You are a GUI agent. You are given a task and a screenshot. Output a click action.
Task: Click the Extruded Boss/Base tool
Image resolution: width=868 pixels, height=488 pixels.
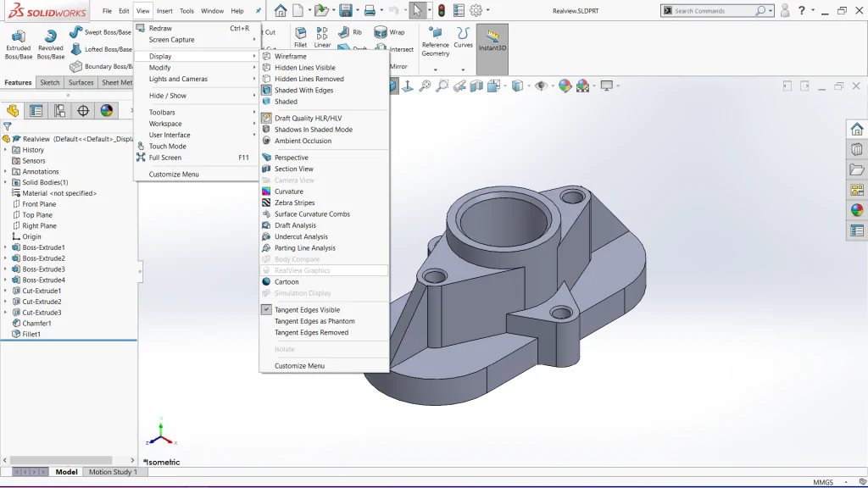tap(19, 44)
